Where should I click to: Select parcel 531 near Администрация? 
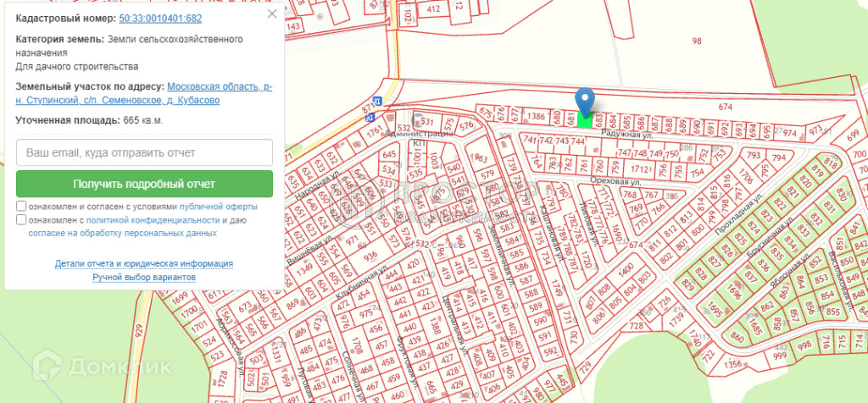427,121
